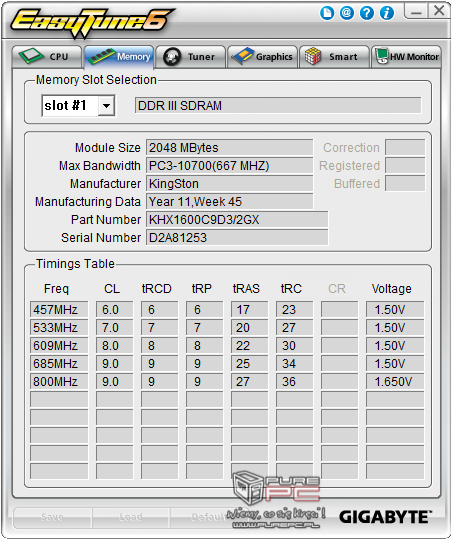Click the DDR III SDRAM type field
This screenshot has width=452, height=540.
tap(278, 105)
